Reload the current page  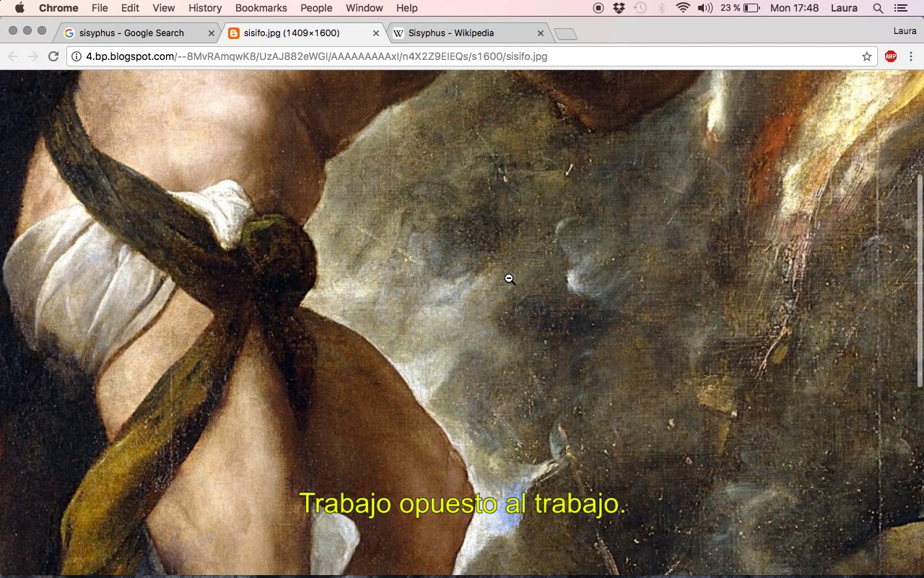pyautogui.click(x=53, y=56)
